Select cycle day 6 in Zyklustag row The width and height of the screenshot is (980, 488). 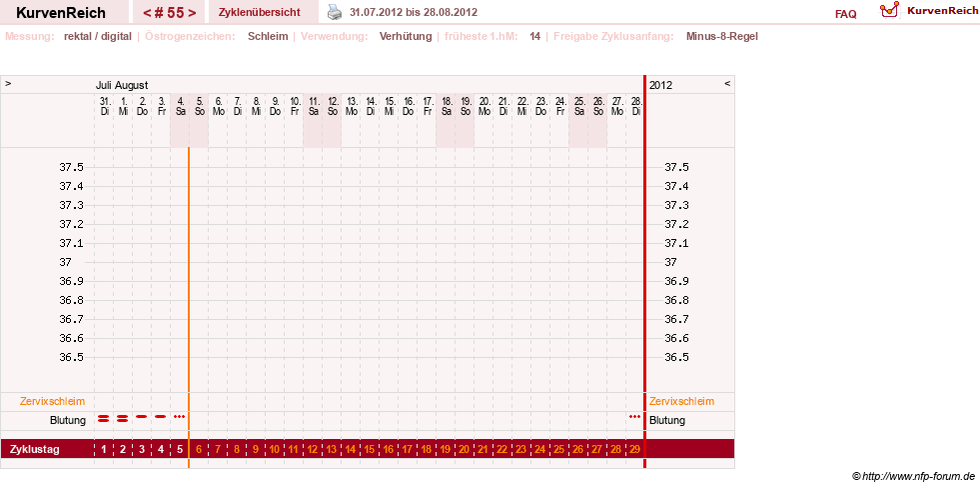199,449
